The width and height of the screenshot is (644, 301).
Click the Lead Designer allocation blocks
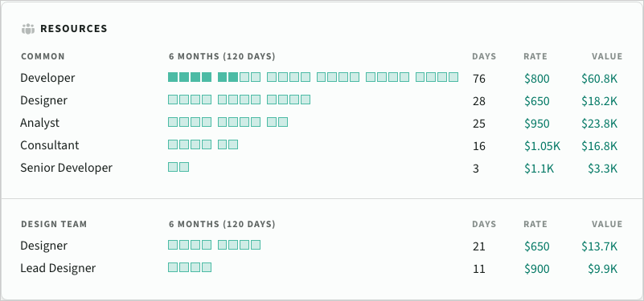[x=190, y=267]
